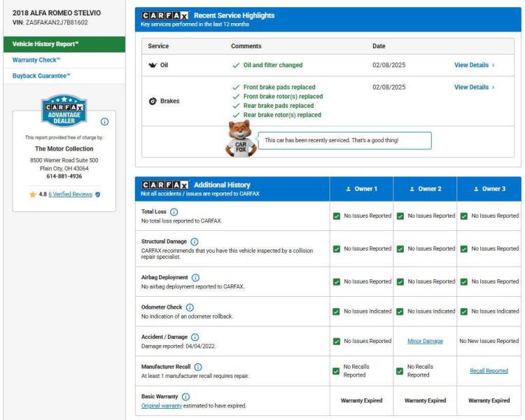Viewport: 525px width, 420px height.
Task: Click the CARFAX Advantage Dealer badge
Action: click(x=64, y=110)
